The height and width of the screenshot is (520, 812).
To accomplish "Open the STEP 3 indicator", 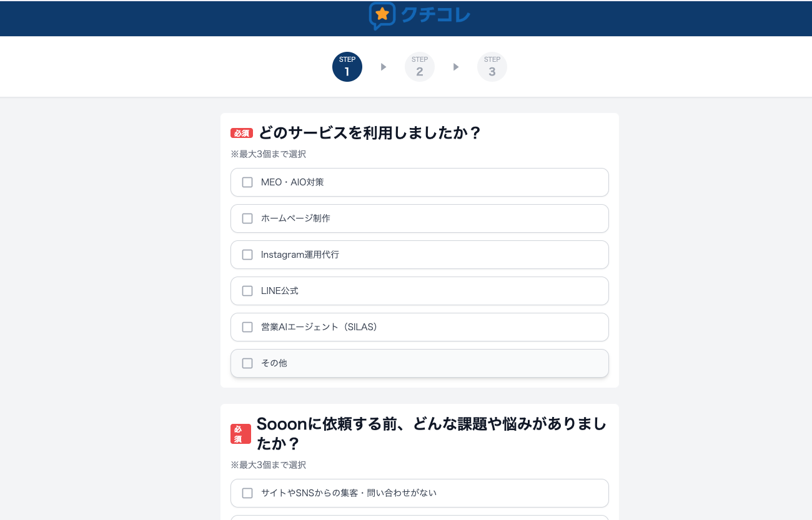I will pos(492,67).
